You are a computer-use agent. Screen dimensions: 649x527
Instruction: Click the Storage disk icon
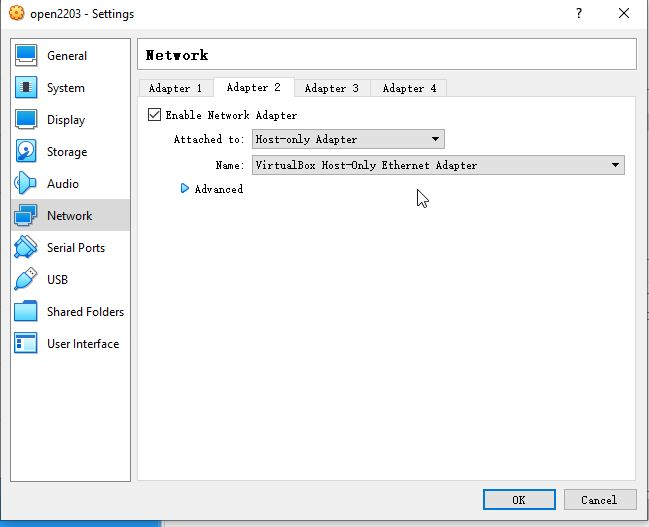point(26,151)
